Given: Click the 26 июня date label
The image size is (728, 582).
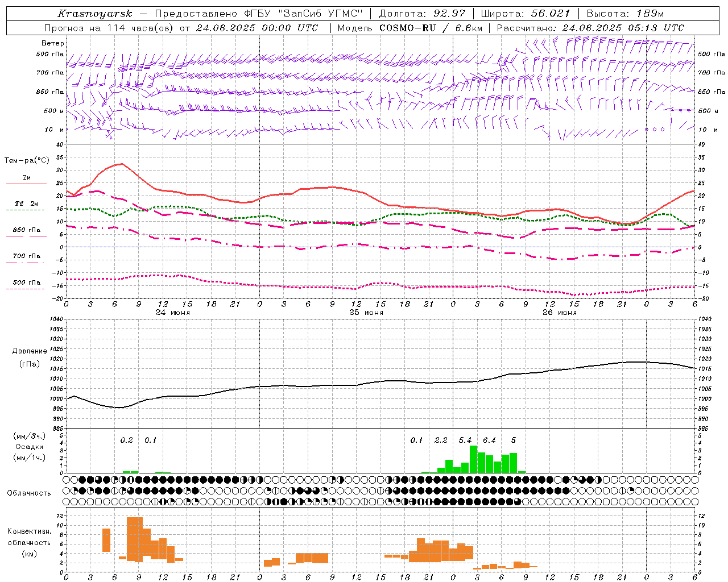Looking at the screenshot, I should (x=560, y=313).
